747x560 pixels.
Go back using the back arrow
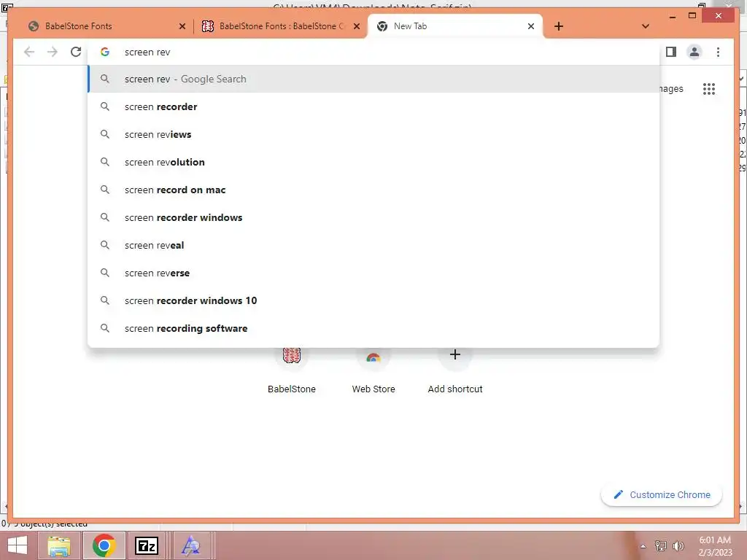(x=29, y=52)
